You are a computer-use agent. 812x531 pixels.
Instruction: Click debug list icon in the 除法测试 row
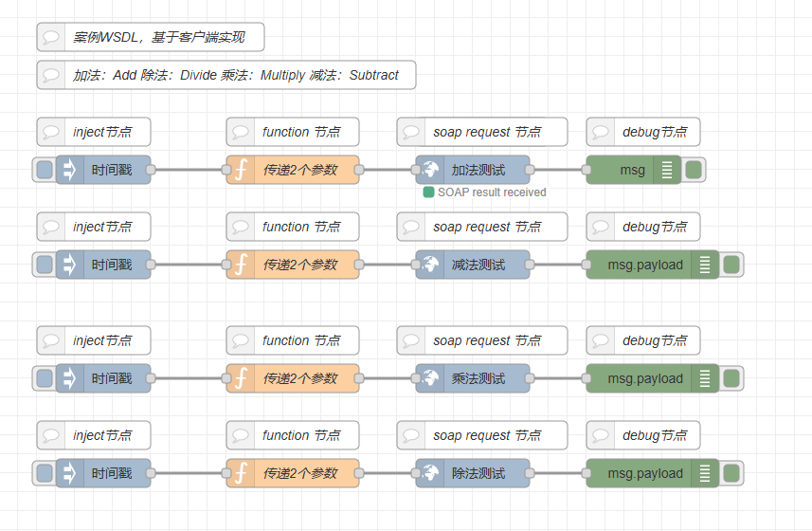pyautogui.click(x=705, y=474)
